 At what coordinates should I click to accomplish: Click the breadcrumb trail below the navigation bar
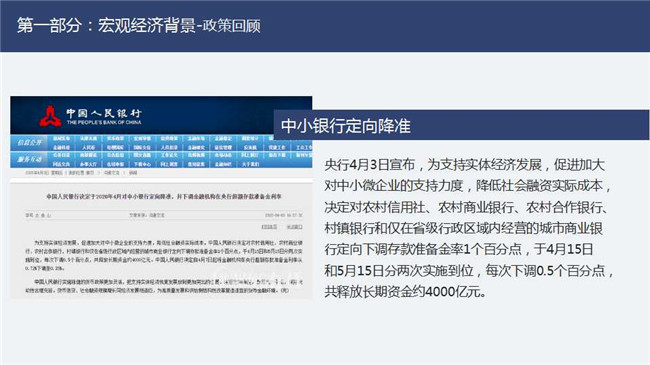(81, 173)
